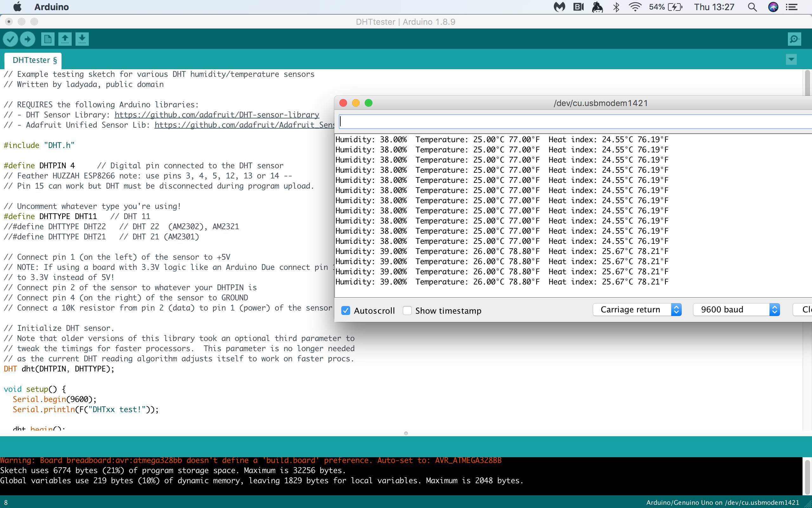
Task: Click the 'Sketch uses 6774 bytes' console line
Action: pos(173,470)
